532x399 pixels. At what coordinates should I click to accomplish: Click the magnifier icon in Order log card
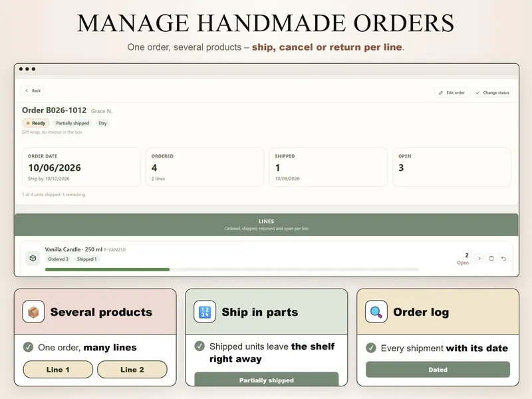(376, 311)
